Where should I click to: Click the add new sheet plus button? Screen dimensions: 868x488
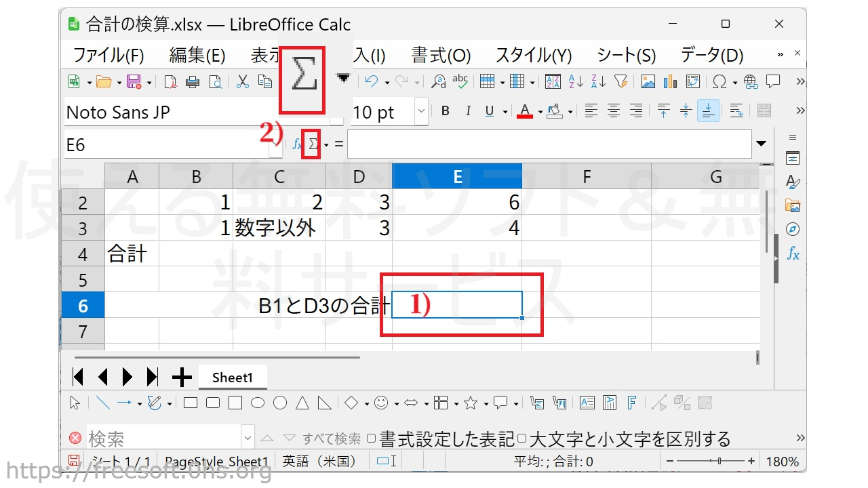click(182, 377)
